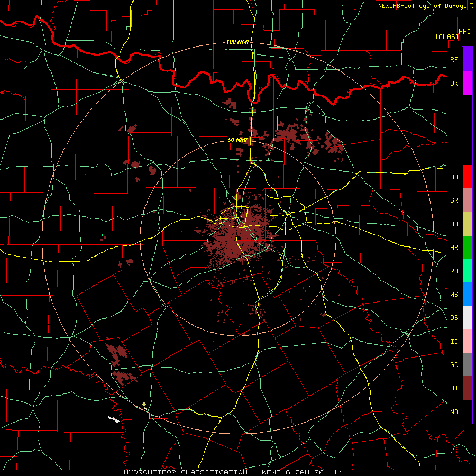Select the yellow BD legend swatch

click(x=467, y=224)
